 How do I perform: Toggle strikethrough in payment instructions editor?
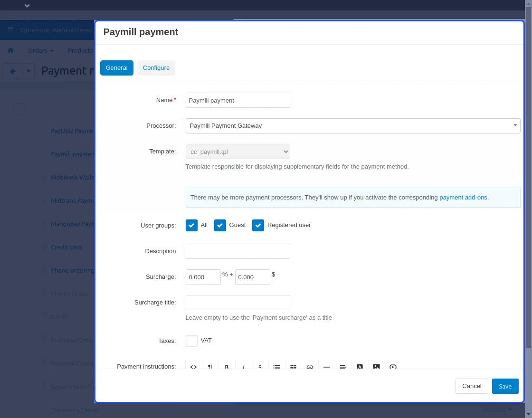coord(260,366)
